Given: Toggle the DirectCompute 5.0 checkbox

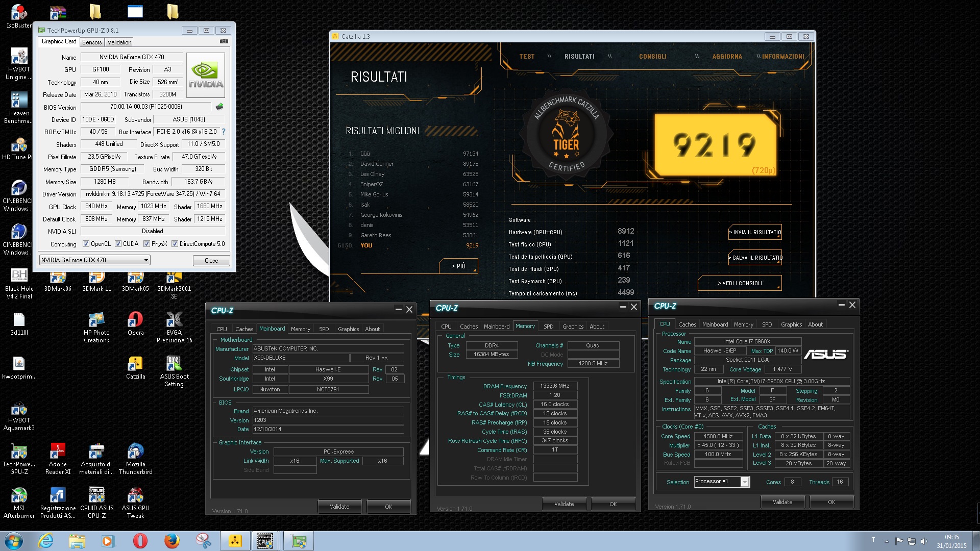Looking at the screenshot, I should coord(175,244).
